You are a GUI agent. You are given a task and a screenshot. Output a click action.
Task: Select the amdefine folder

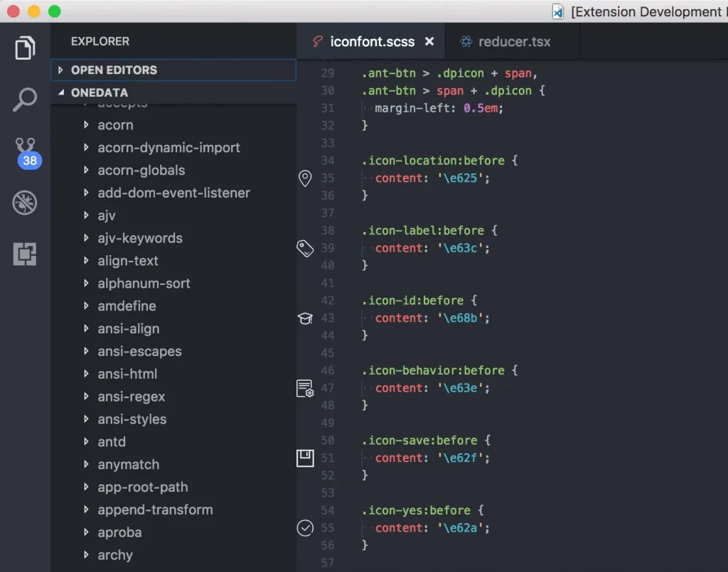(173, 306)
